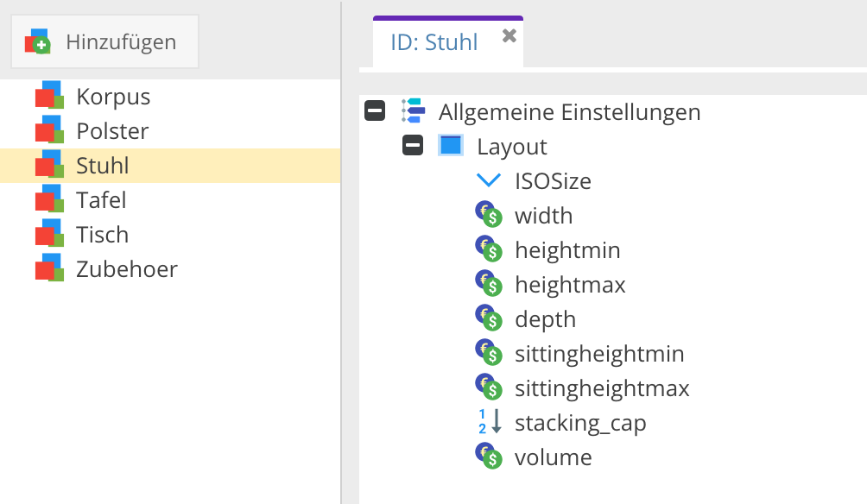Select the heightmin property
Viewport: 867px width, 504px height.
point(567,250)
